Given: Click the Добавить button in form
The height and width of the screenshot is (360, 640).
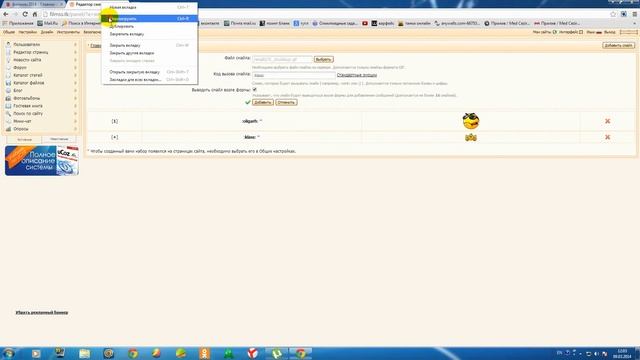Looking at the screenshot, I should (x=262, y=102).
